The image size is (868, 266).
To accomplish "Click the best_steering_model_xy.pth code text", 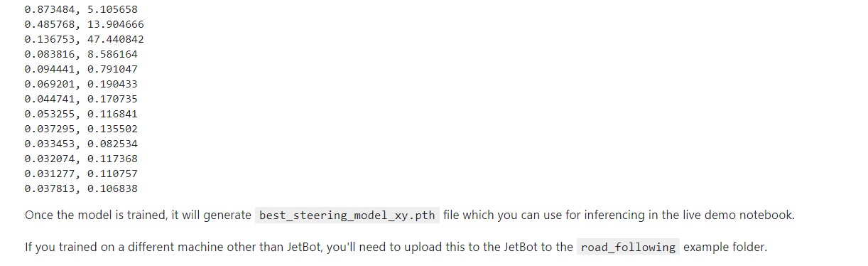I will [x=347, y=216].
